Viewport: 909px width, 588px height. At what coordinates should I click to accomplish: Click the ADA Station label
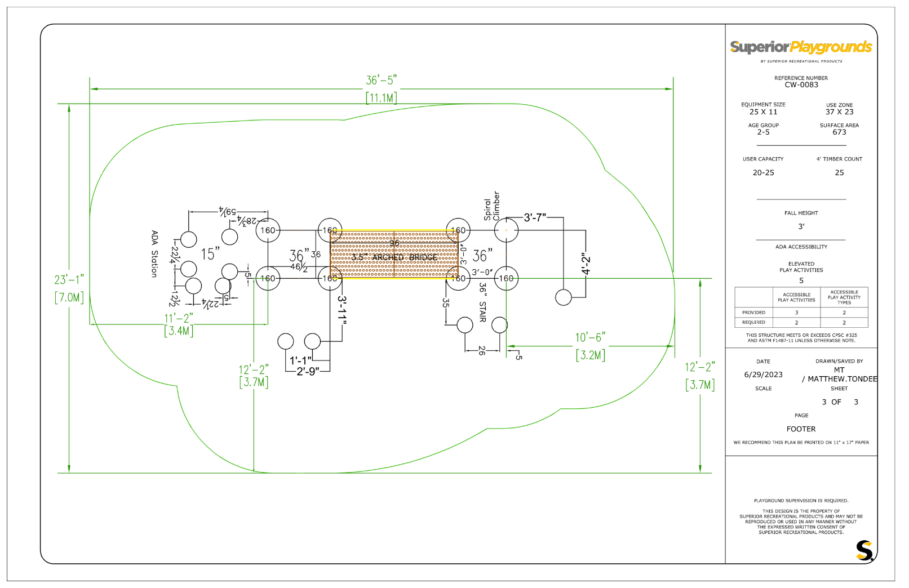click(154, 254)
